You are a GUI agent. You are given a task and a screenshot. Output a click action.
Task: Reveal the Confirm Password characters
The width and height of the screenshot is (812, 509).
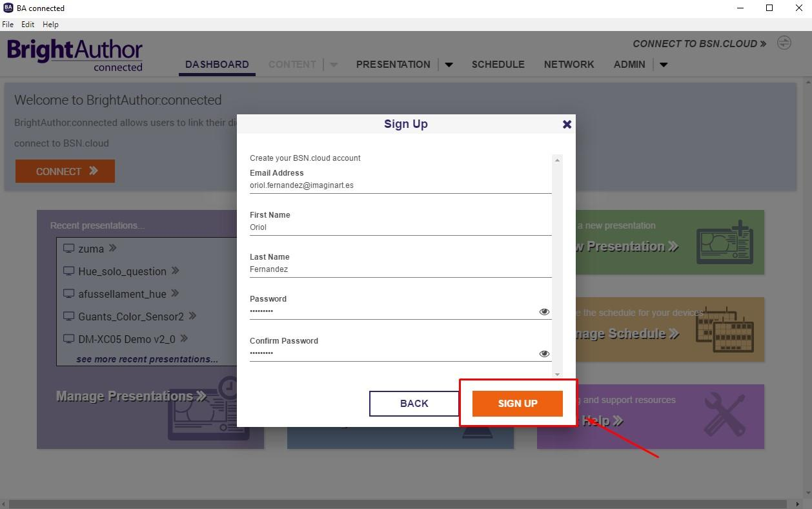(544, 353)
